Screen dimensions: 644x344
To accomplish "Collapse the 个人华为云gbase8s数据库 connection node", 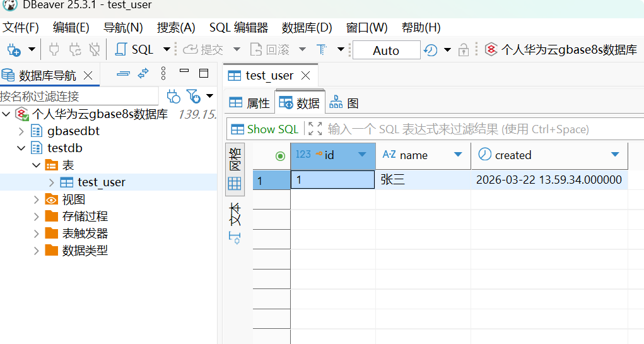I will [6, 114].
